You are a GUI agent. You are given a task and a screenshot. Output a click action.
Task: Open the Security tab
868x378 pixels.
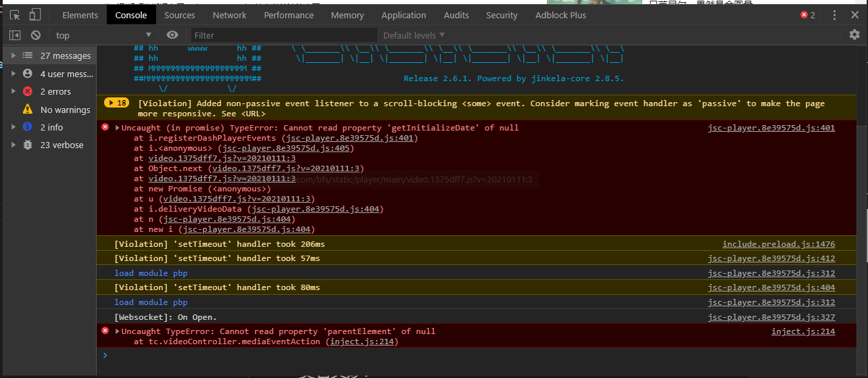click(502, 15)
